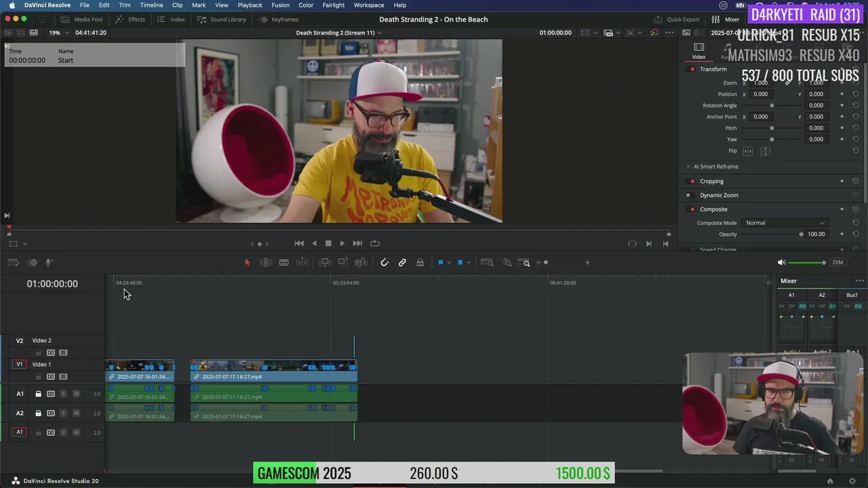Click the Replace Clip icon
This screenshot has width=868, height=488.
click(361, 262)
